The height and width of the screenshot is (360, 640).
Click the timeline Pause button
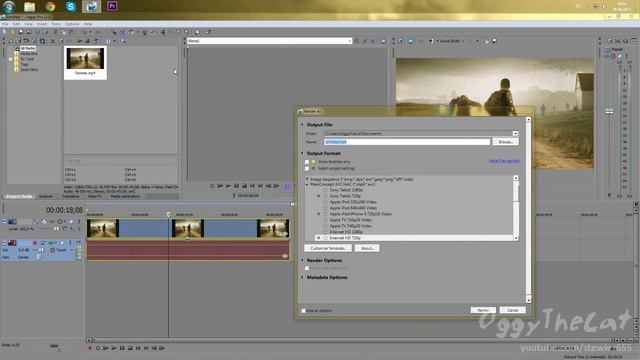(x=122, y=348)
